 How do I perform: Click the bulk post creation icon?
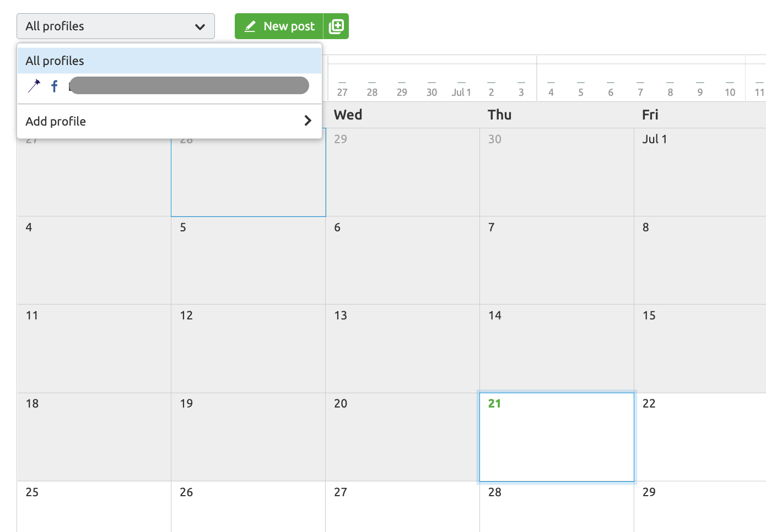tap(336, 26)
